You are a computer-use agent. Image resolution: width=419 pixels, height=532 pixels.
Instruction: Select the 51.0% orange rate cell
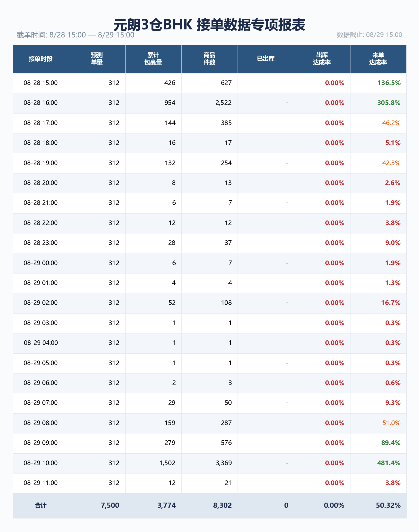click(x=391, y=423)
